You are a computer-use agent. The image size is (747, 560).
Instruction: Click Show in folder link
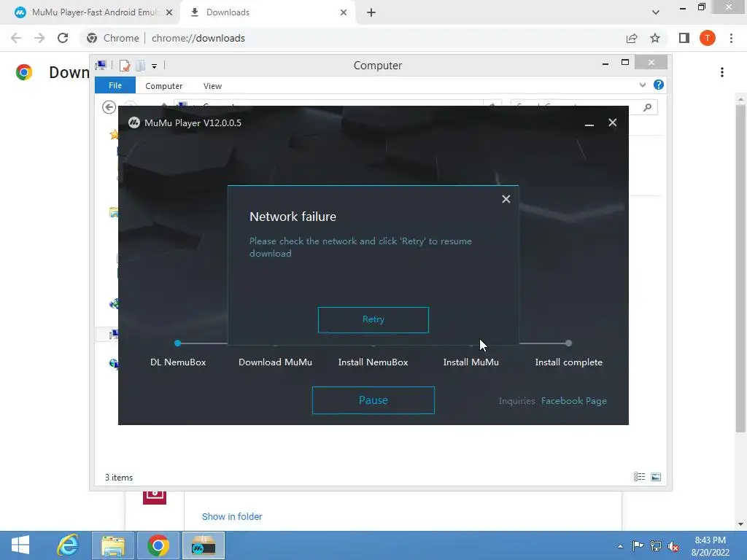pos(232,517)
